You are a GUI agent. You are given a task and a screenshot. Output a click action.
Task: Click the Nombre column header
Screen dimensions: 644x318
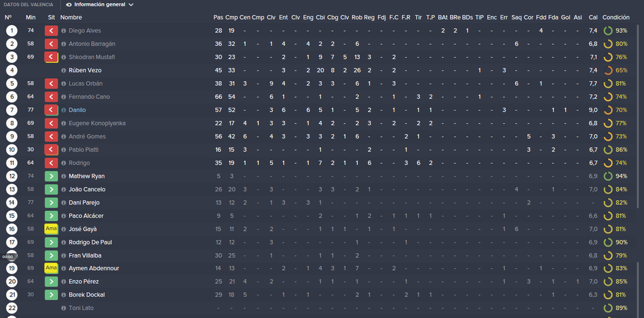[x=71, y=17]
